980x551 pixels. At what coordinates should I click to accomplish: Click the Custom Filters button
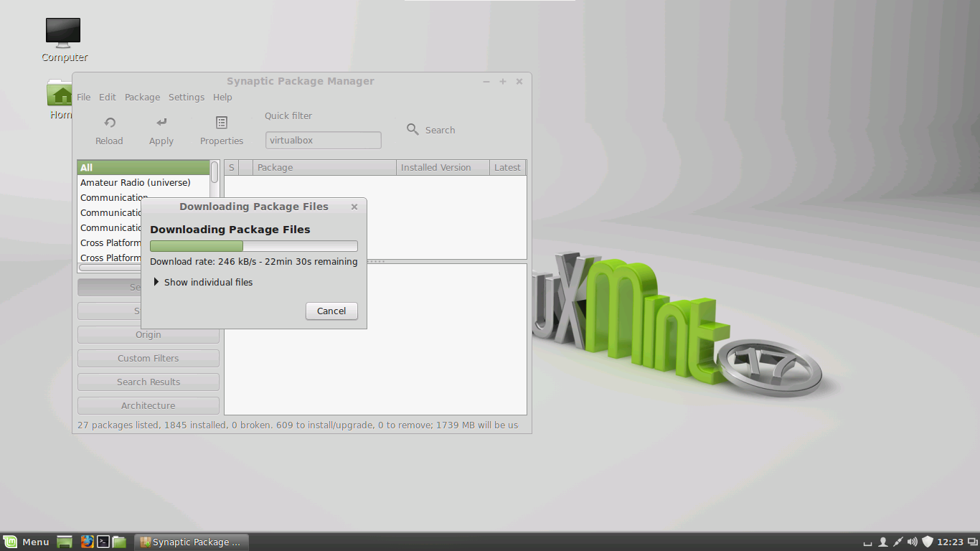click(149, 358)
